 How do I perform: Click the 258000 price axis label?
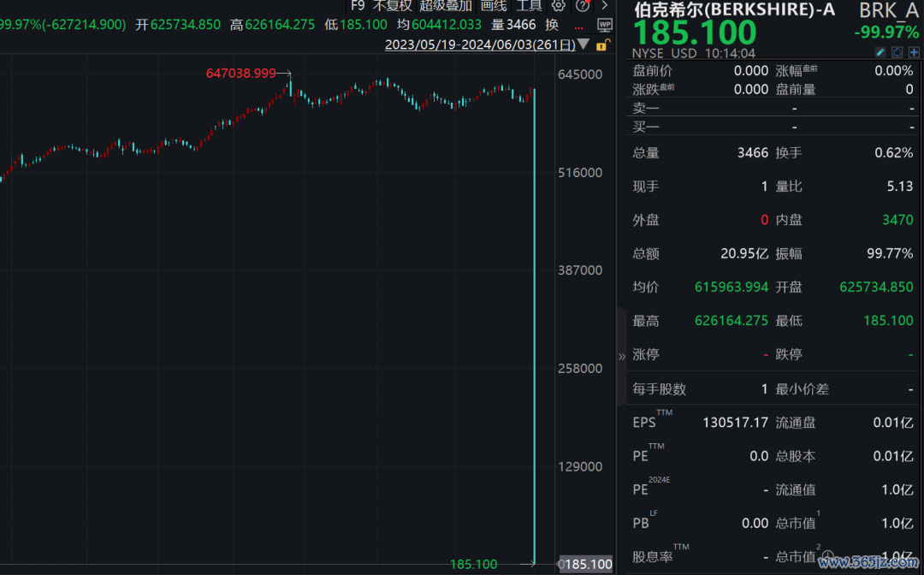tap(580, 368)
